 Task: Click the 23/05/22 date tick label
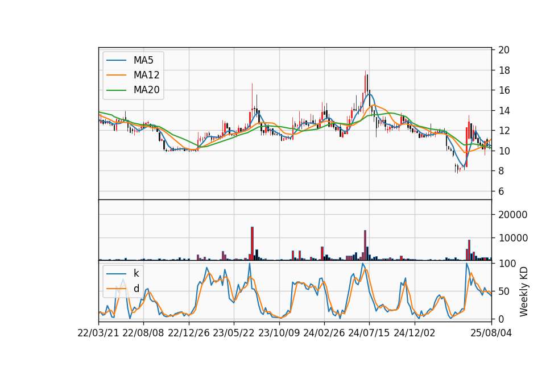point(234,333)
